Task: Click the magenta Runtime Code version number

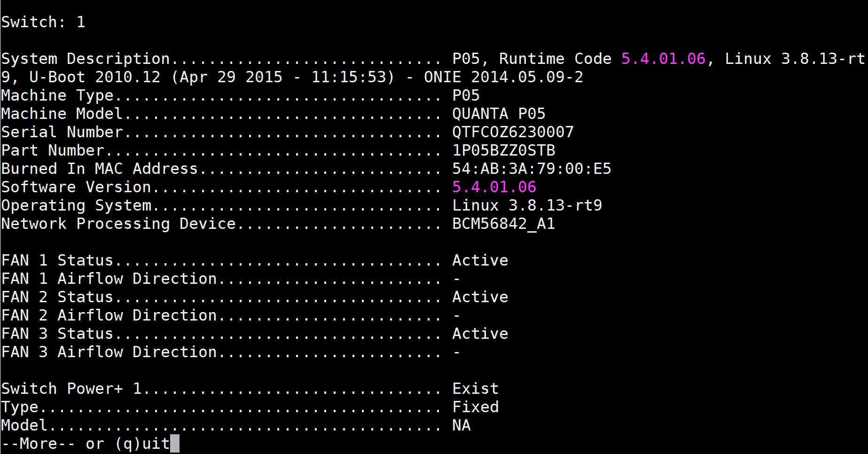Action: (663, 59)
